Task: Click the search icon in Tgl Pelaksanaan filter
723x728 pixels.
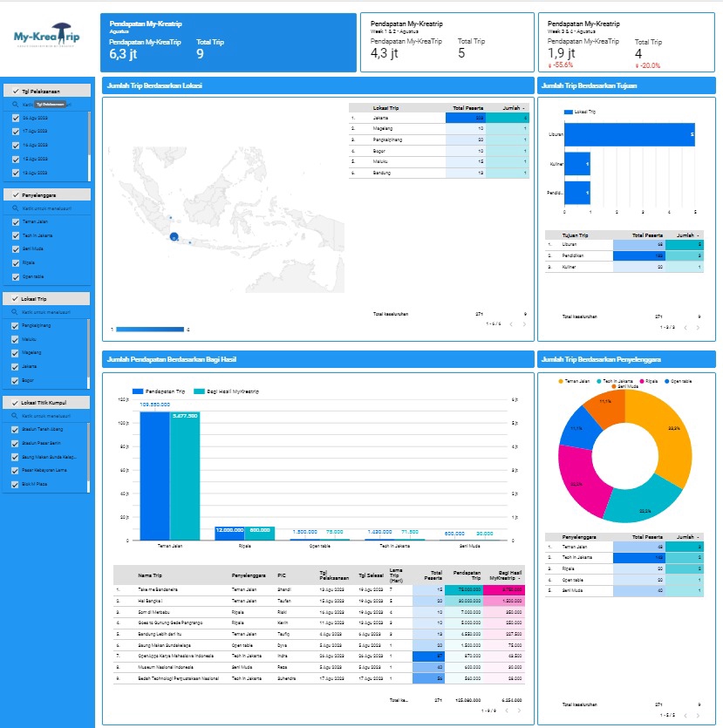Action: 15,105
